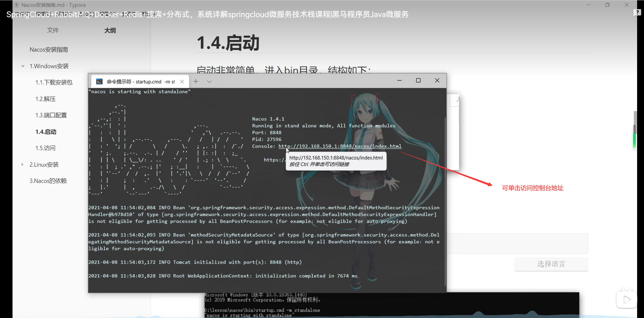Minimize the command prompt terminal window
Screen dimensions: 644x318
pyautogui.click(x=399, y=80)
